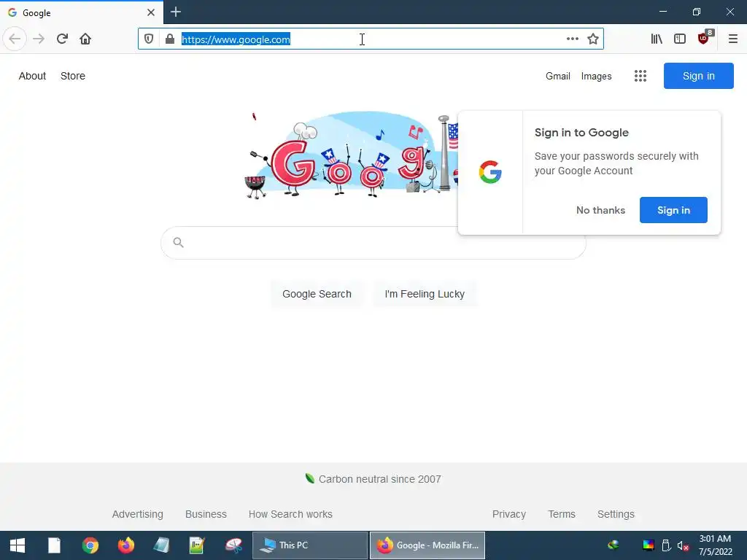Open the Business footer link
Viewport: 747px width, 560px height.
206,514
